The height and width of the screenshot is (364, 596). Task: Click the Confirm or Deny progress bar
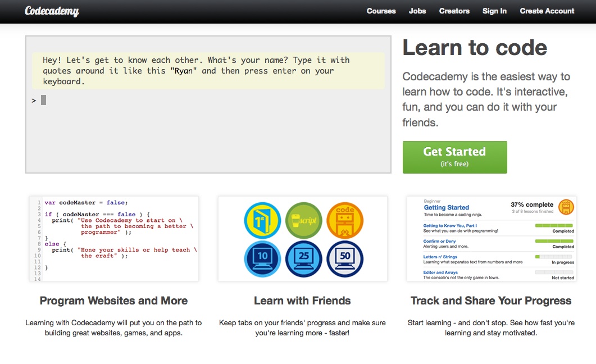tap(554, 241)
